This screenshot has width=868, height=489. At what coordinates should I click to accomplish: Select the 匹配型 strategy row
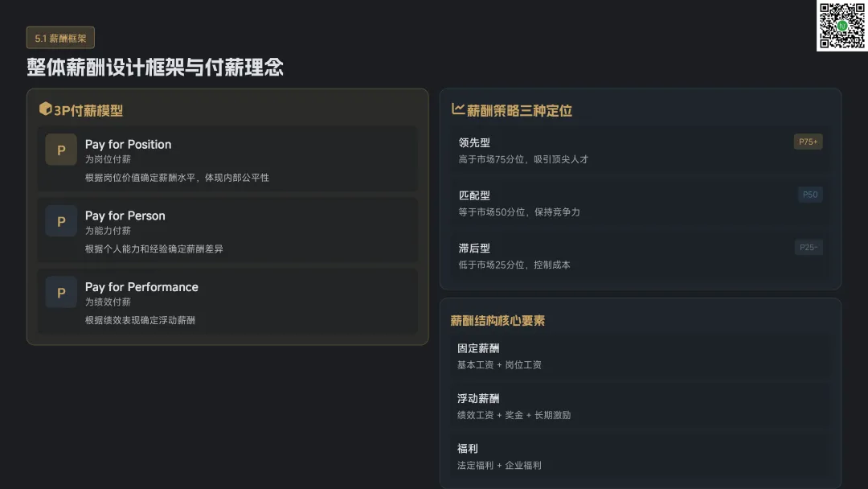(x=640, y=203)
